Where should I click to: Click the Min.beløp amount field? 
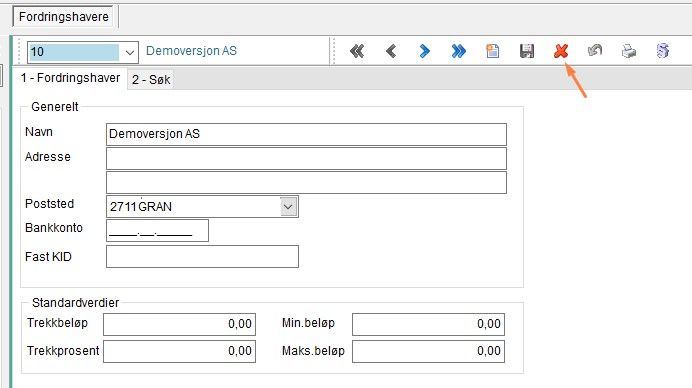[x=428, y=324]
